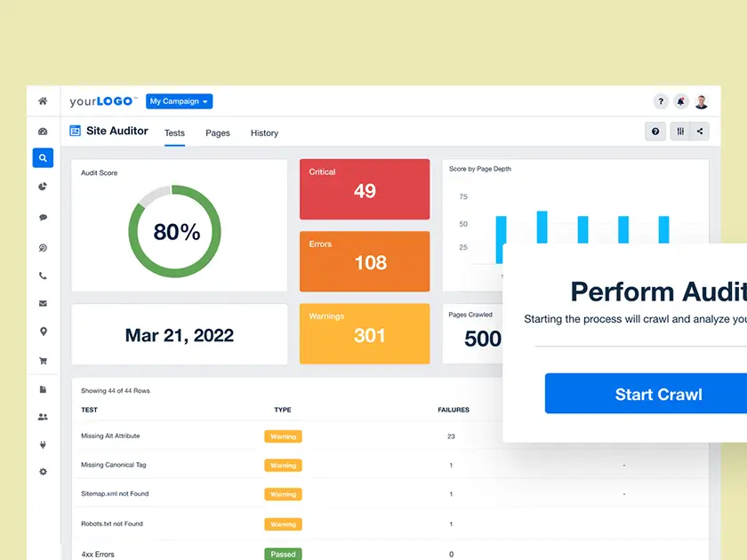
Task: Open display options using the sliders icon
Action: point(679,131)
